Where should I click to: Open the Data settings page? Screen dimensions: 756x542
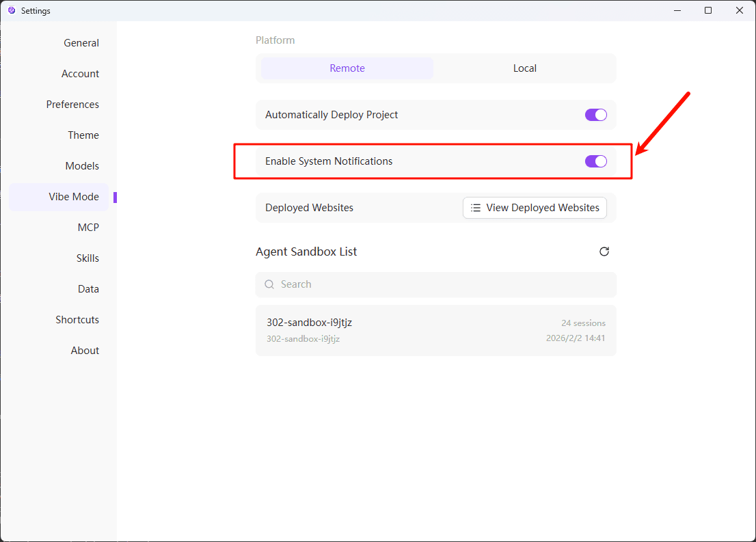88,289
